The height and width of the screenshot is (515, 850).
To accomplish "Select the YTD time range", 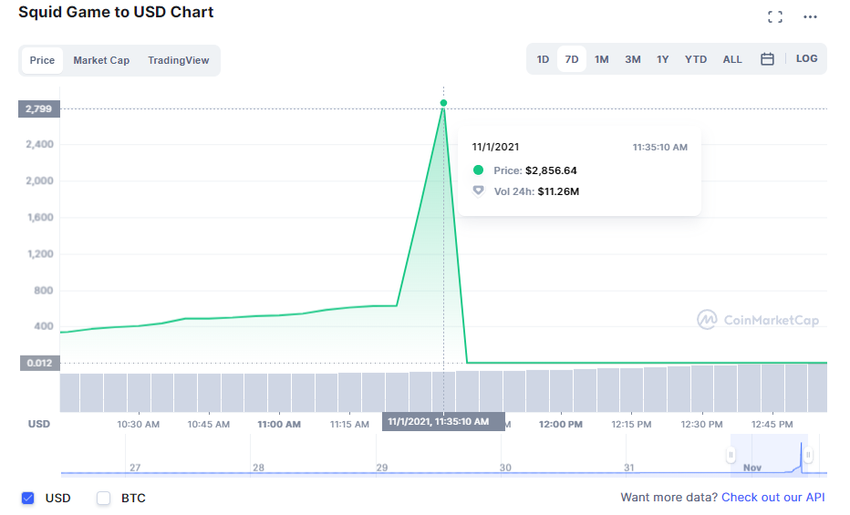I will tap(696, 59).
